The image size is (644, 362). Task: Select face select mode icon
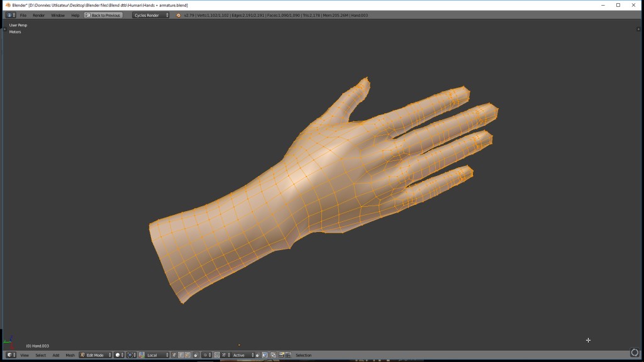pos(187,355)
